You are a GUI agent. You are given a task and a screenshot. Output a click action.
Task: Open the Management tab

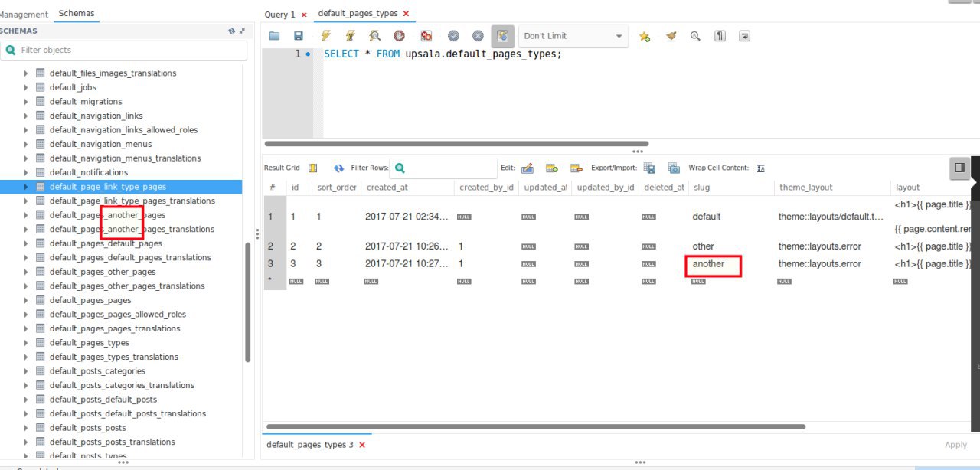point(24,14)
